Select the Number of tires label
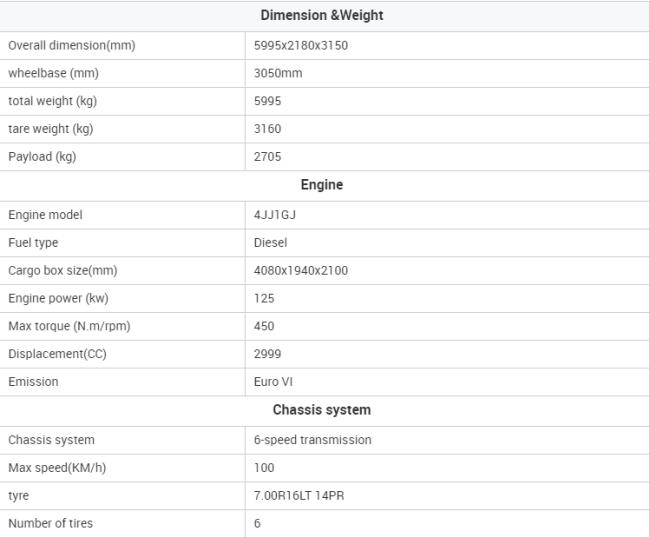This screenshot has width=650, height=538. 51,523
